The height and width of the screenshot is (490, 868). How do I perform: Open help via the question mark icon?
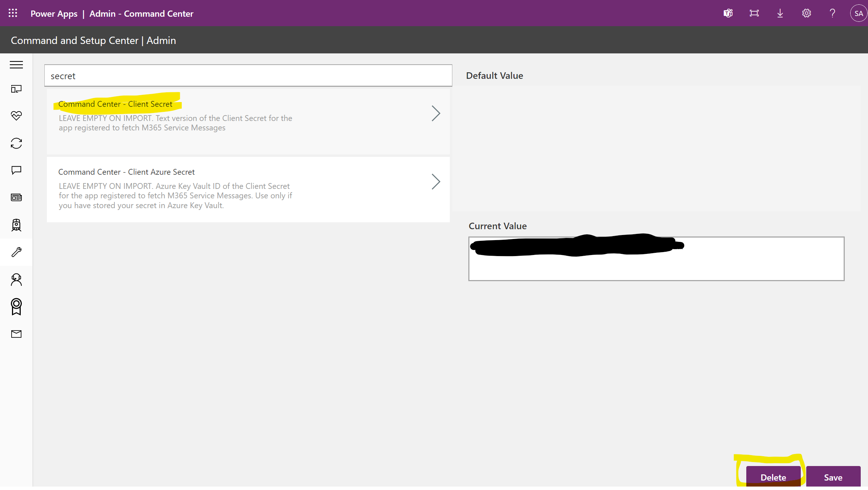832,13
